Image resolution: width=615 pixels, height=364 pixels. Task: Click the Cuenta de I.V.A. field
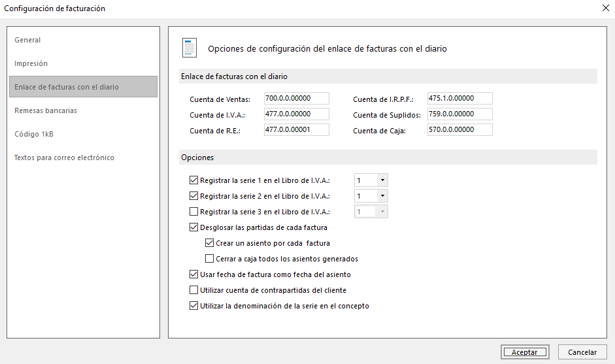tap(297, 114)
